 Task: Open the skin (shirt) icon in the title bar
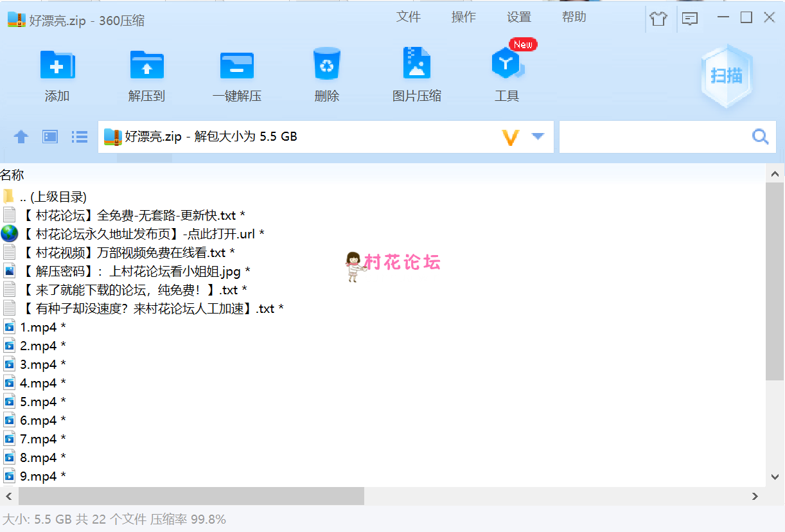point(658,18)
